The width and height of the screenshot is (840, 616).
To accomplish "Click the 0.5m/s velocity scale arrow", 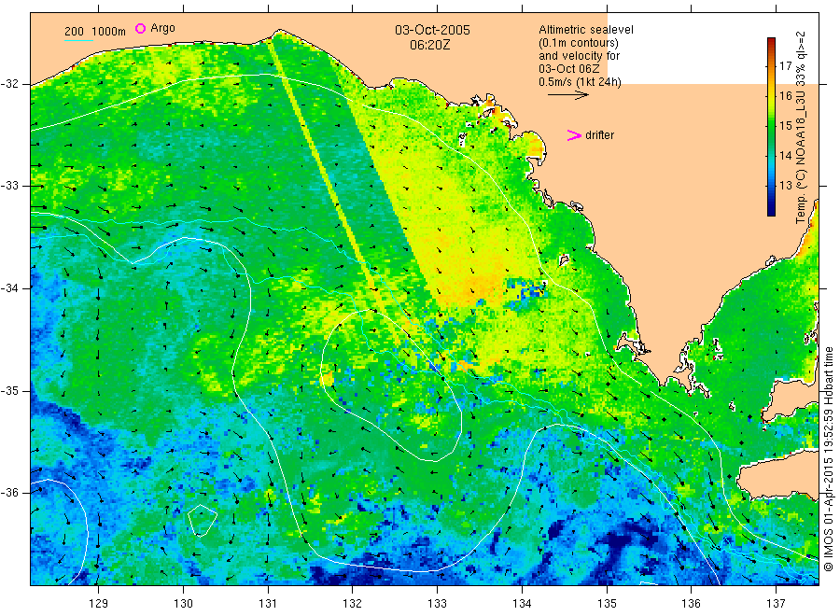I will (567, 95).
